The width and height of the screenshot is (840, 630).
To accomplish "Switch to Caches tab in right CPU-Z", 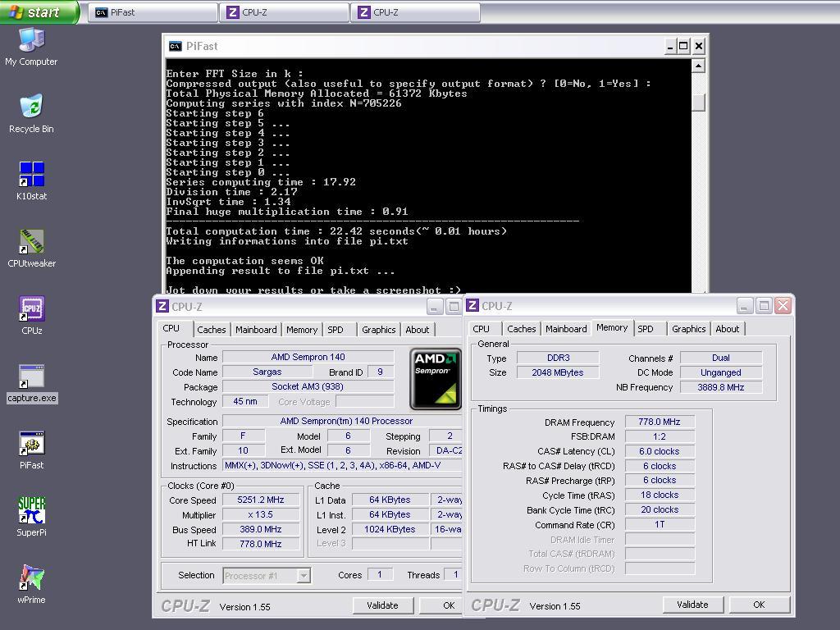I will point(521,328).
